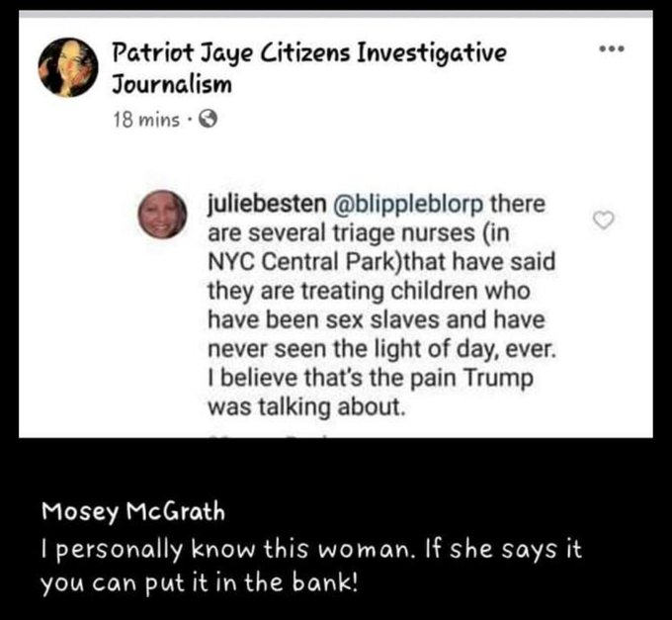Click the sentence 'I believe that's the pain Trump'
This screenshot has height=620, width=672.
coord(371,379)
